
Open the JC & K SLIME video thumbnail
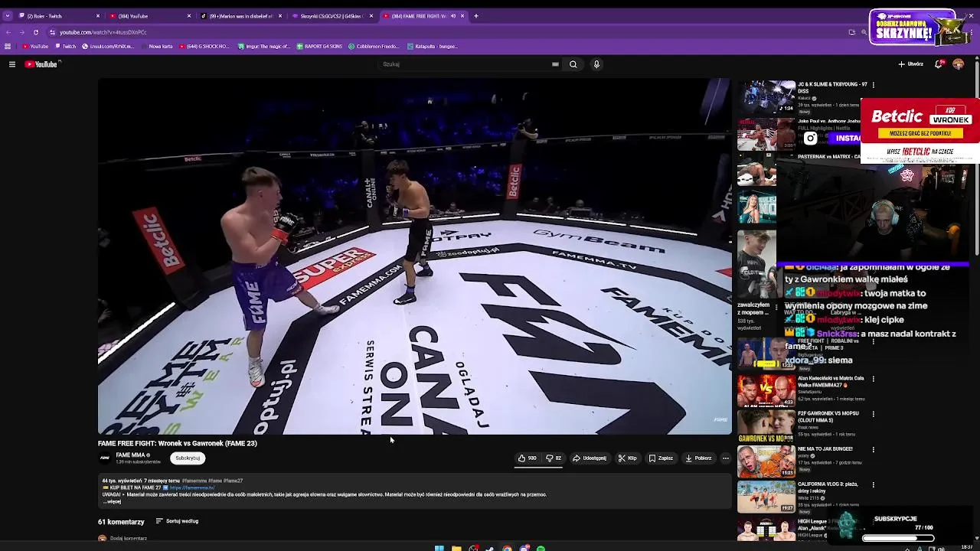click(766, 96)
